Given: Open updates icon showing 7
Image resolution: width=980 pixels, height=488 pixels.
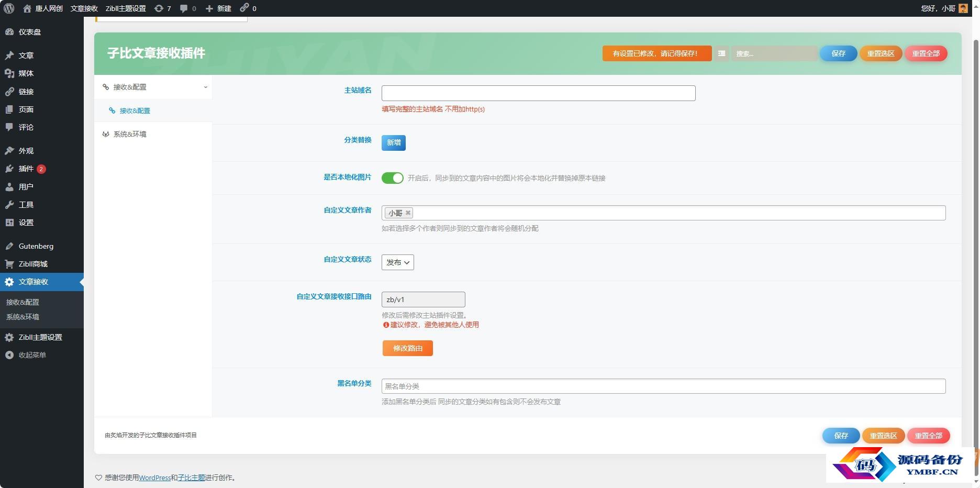Looking at the screenshot, I should tap(162, 8).
